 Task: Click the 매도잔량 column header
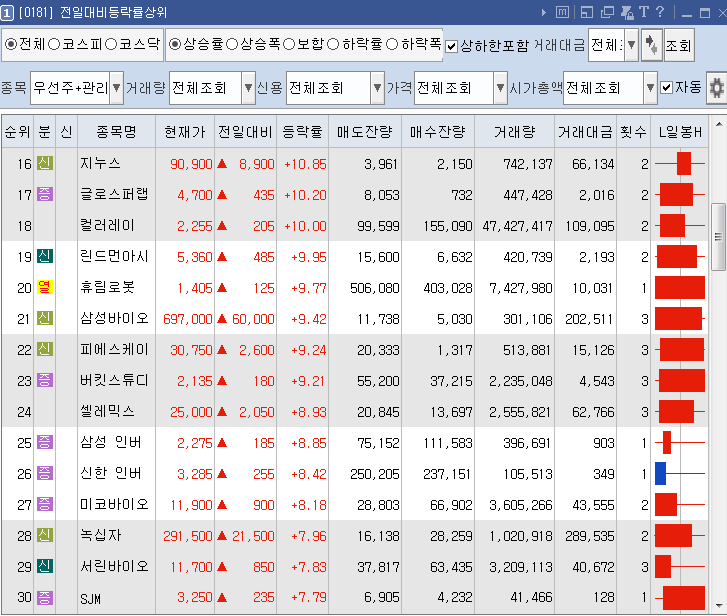(365, 132)
